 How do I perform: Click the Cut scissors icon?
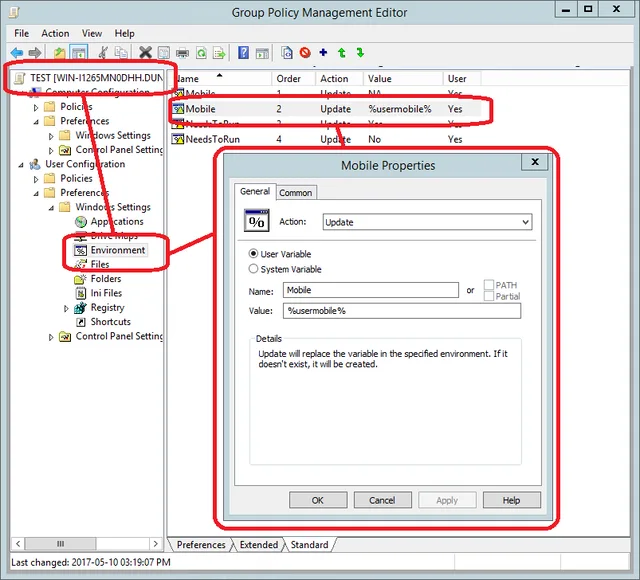pyautogui.click(x=103, y=53)
